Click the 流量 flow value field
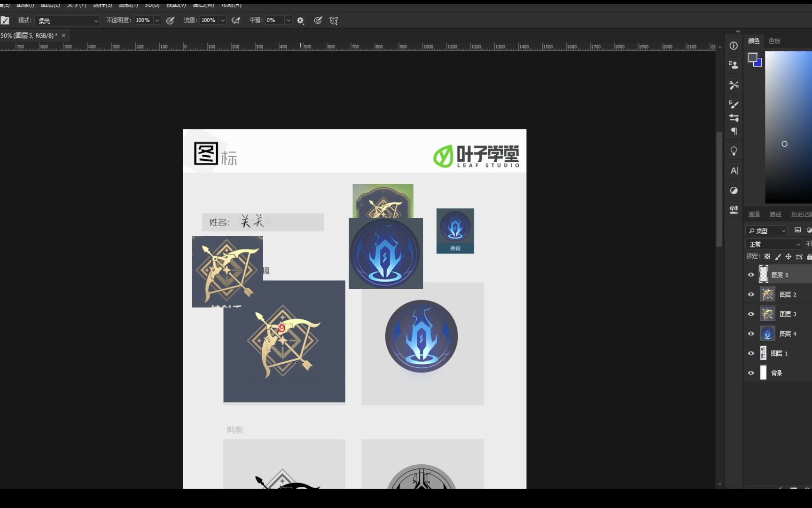Viewport: 812px width, 508px height. (x=210, y=20)
